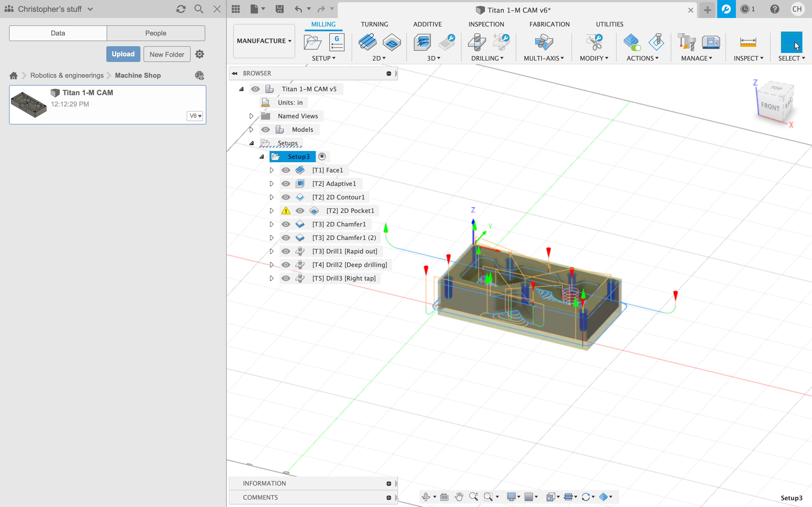Screen dimensions: 812x507
Task: Click the Measure ruler icon
Action: [748, 43]
